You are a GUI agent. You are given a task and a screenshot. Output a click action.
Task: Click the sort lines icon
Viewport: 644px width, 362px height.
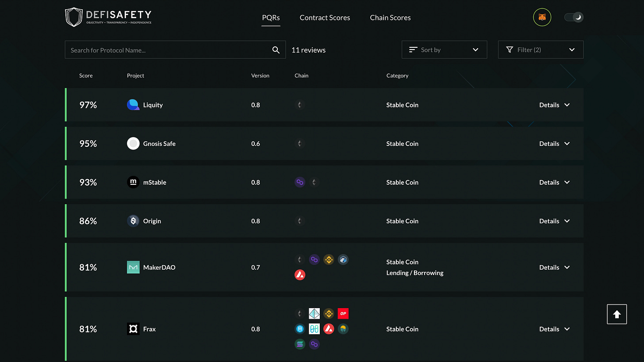(x=413, y=50)
